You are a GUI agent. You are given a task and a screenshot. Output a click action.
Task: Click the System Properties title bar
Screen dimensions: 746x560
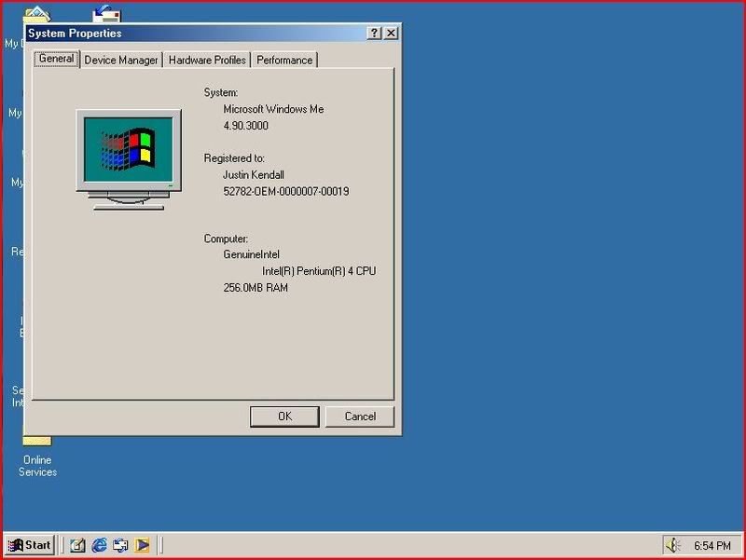[x=186, y=33]
